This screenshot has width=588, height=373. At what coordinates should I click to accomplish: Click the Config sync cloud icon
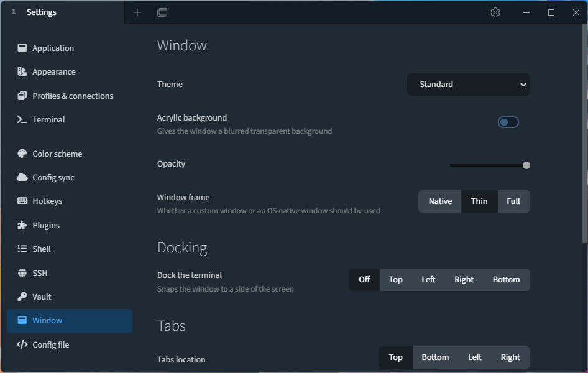coord(22,177)
